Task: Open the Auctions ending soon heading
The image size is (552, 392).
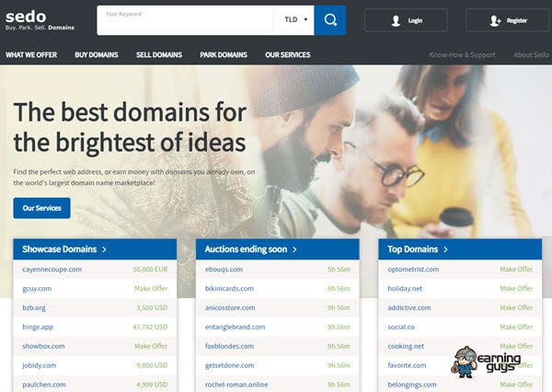Action: pyautogui.click(x=246, y=249)
